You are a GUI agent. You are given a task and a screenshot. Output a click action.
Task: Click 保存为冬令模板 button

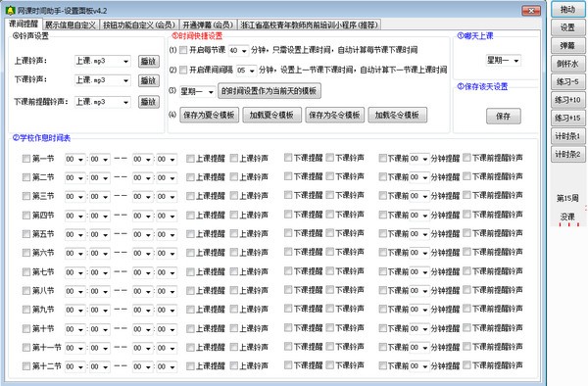pos(334,115)
